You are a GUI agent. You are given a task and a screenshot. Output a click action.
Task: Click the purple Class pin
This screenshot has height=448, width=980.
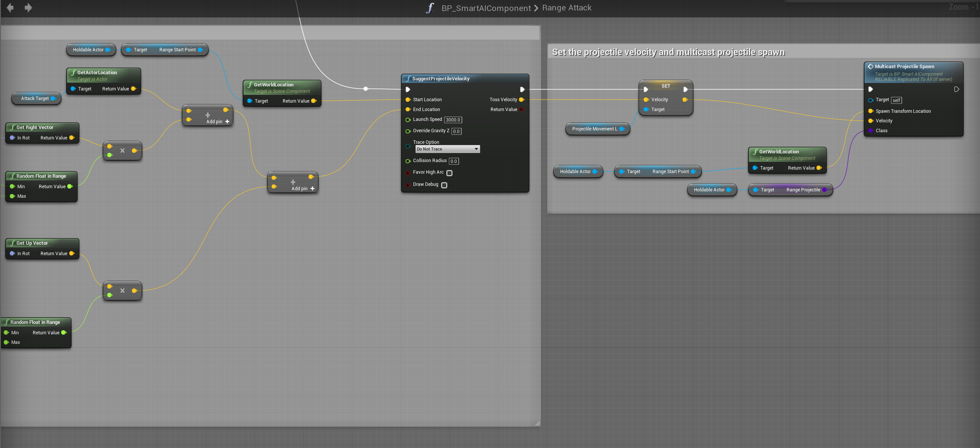[870, 131]
